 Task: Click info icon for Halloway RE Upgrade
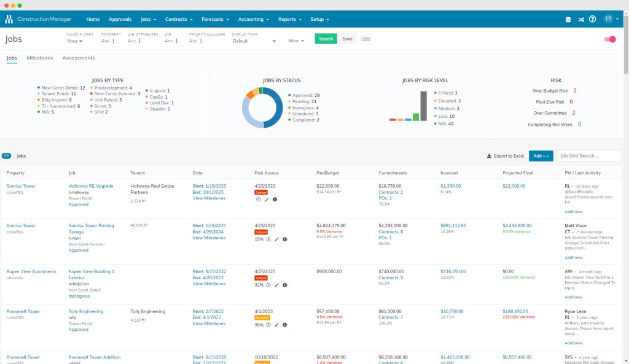pyautogui.click(x=275, y=199)
